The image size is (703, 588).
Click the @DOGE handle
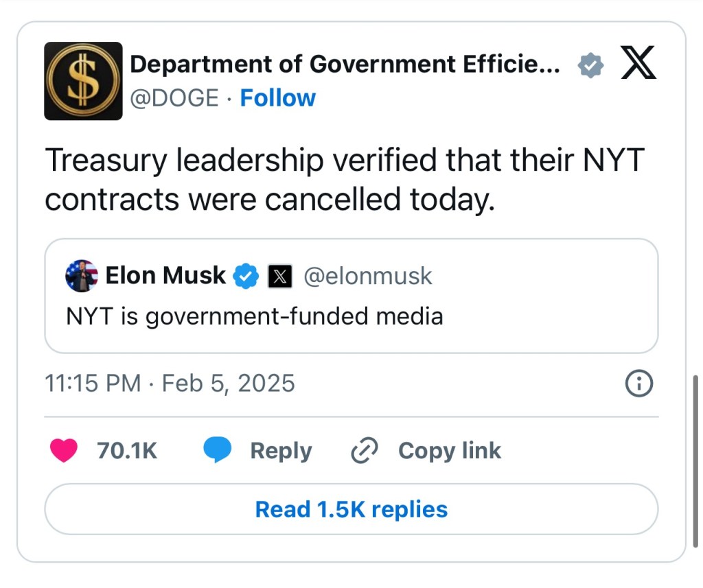174,98
